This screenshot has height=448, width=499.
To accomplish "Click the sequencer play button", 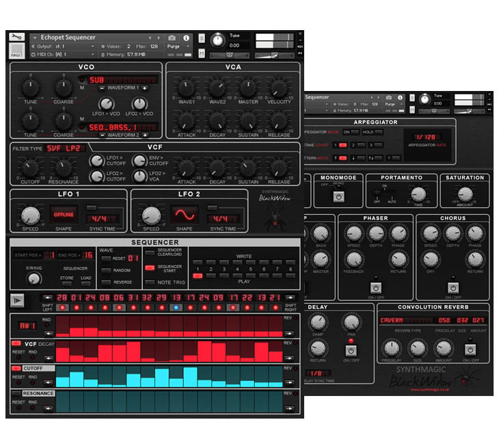I will tap(17, 300).
